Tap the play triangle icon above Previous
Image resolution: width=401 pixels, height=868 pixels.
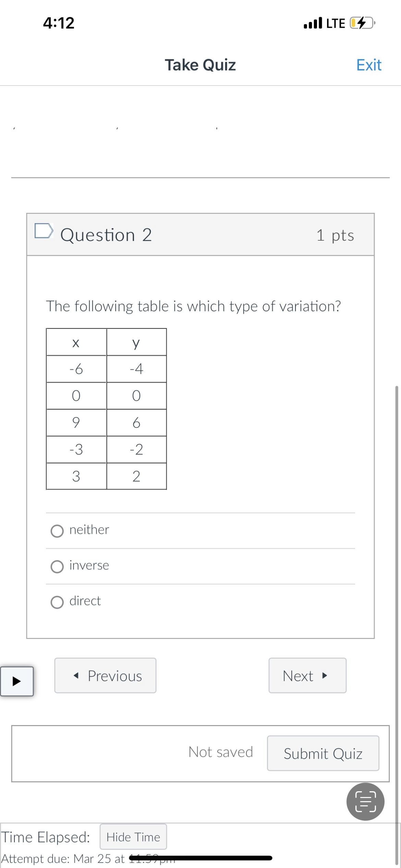pos(17,682)
